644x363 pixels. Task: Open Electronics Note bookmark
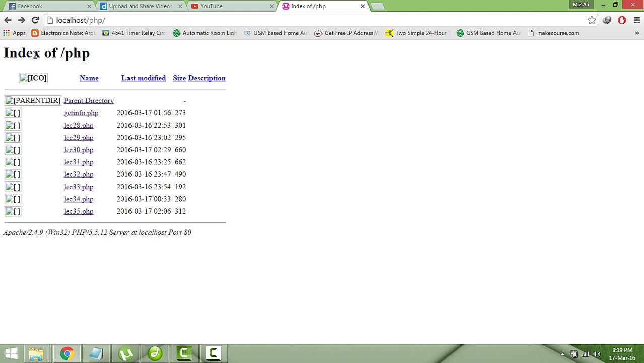coord(63,33)
